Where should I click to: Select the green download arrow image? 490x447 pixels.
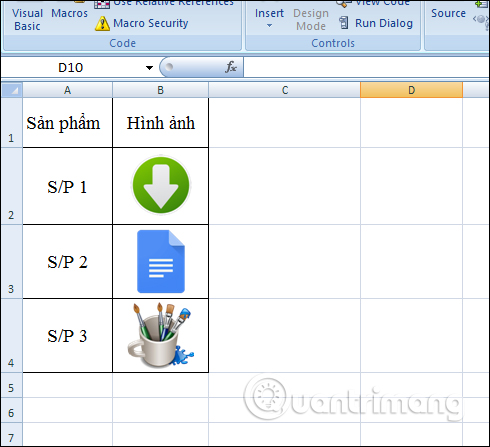(x=161, y=185)
